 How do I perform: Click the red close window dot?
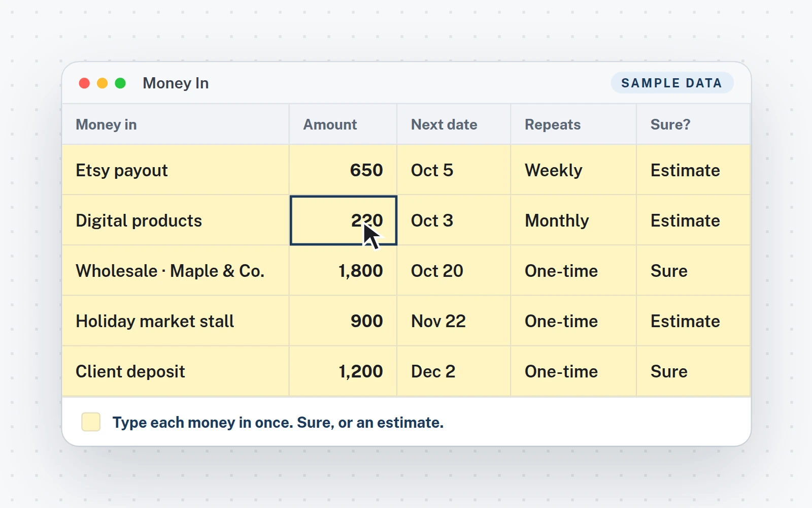click(84, 83)
